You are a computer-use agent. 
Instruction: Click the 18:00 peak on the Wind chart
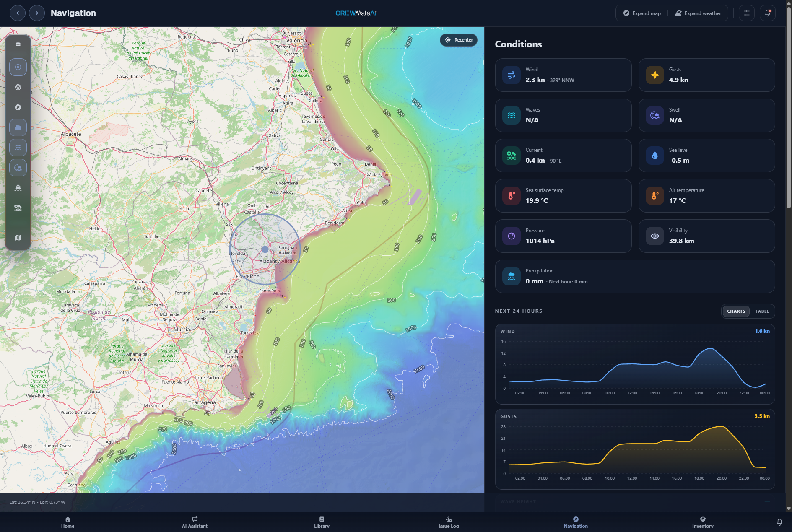710,349
